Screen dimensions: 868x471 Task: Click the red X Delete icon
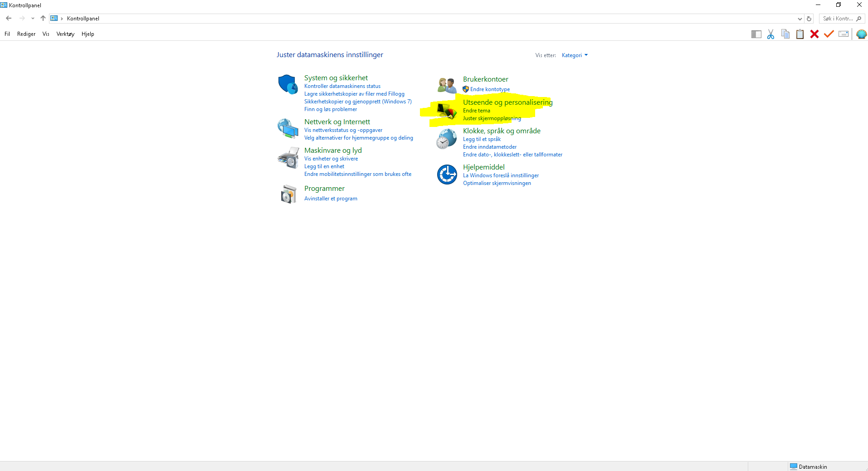click(814, 34)
